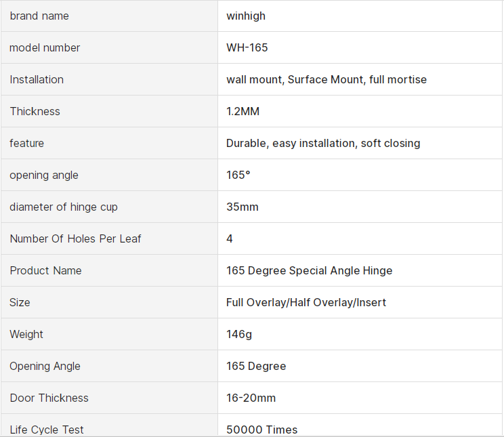Select 'Full Overlay/Half Overlay/Insert' size value
The width and height of the screenshot is (504, 437).
pyautogui.click(x=306, y=302)
